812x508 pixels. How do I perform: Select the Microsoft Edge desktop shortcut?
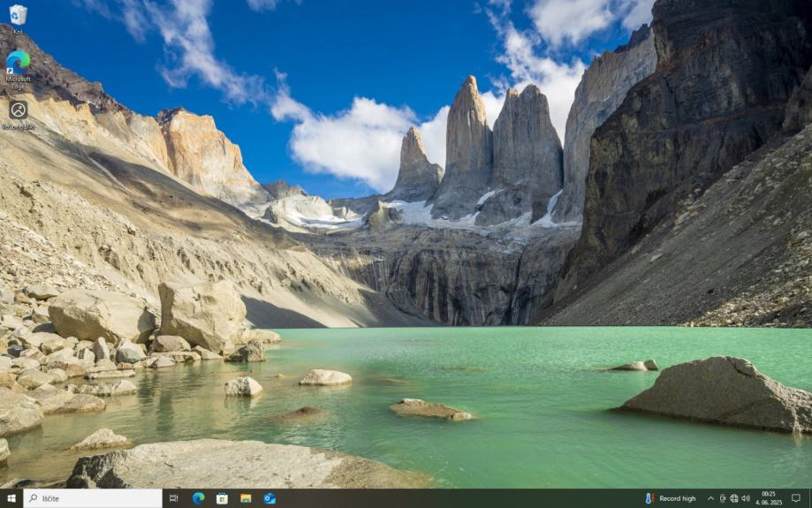(x=18, y=64)
